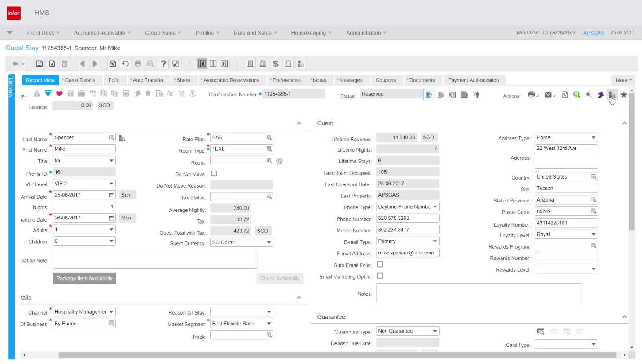This screenshot has width=642, height=364.
Task: Tick the Auto Email Folio checkbox
Action: (x=380, y=264)
